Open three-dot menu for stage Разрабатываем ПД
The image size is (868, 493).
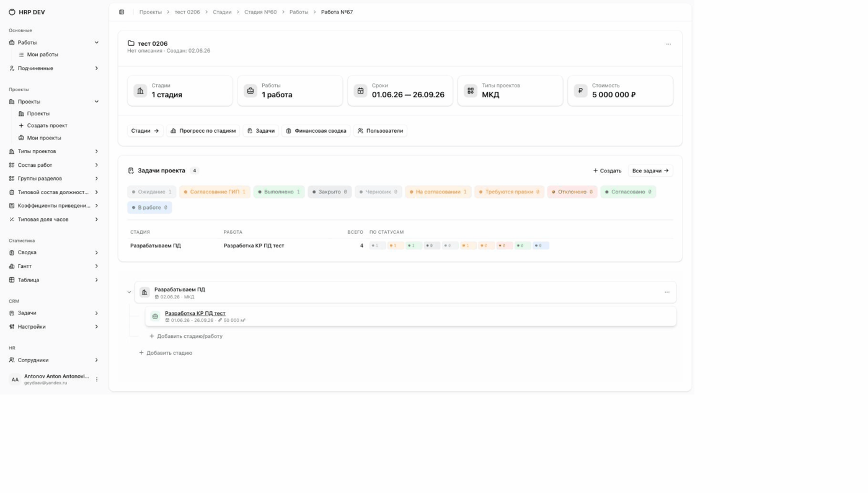[667, 292]
